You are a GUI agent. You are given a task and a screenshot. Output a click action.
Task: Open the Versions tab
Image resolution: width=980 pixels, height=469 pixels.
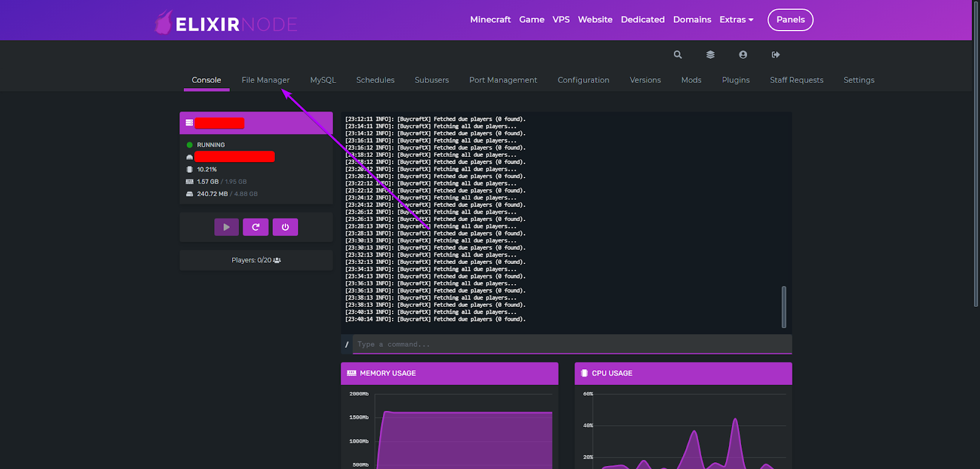(646, 80)
